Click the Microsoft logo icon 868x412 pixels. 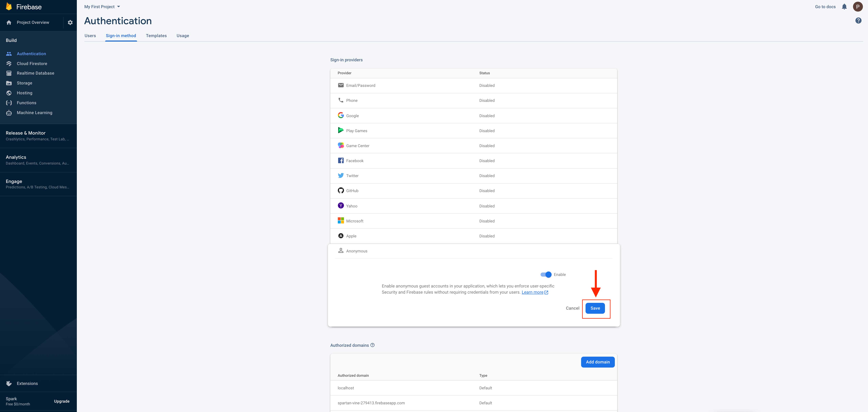pos(341,221)
